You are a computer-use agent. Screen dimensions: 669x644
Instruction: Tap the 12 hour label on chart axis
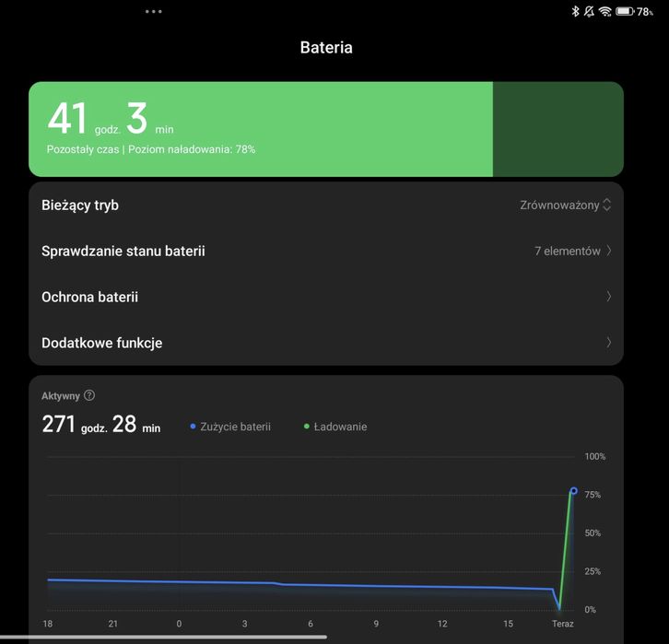442,624
